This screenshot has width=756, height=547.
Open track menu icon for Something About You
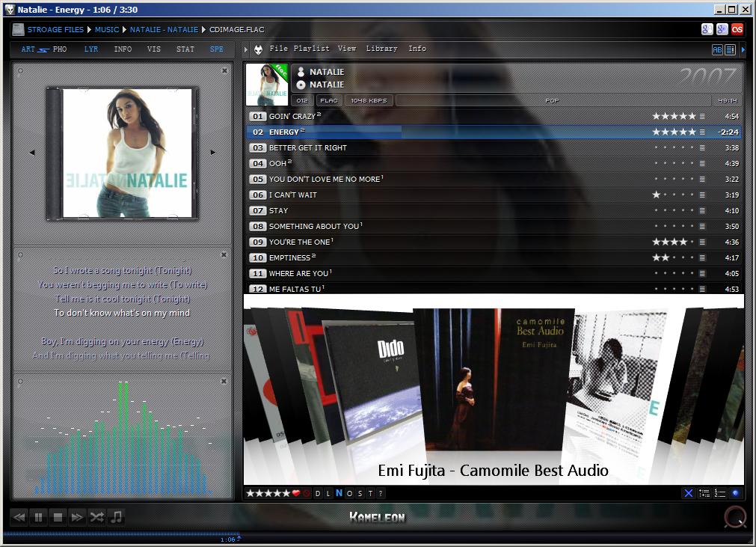coord(702,226)
